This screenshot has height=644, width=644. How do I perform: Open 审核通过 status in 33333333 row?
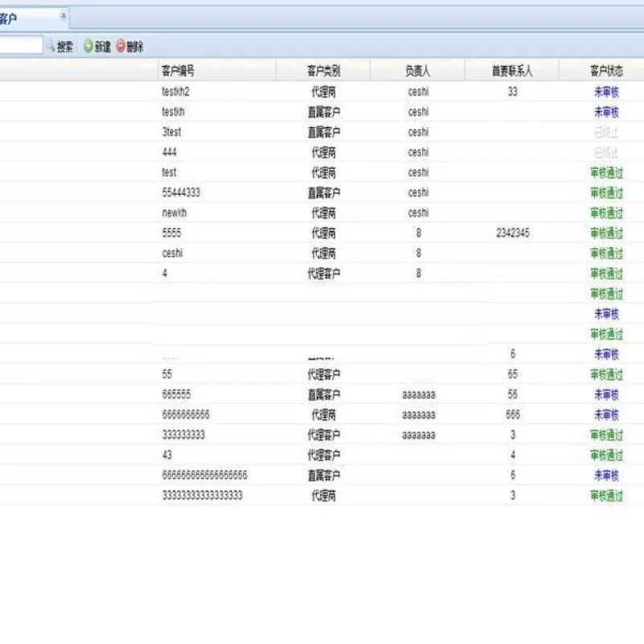coord(607,435)
